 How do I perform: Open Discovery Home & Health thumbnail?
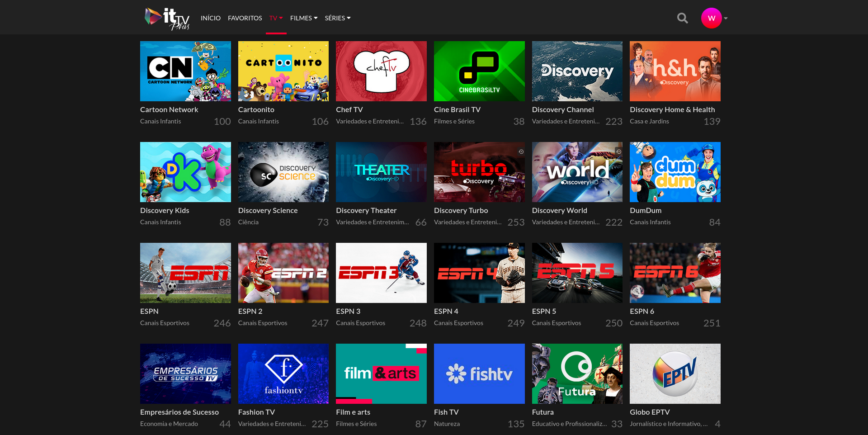675,71
